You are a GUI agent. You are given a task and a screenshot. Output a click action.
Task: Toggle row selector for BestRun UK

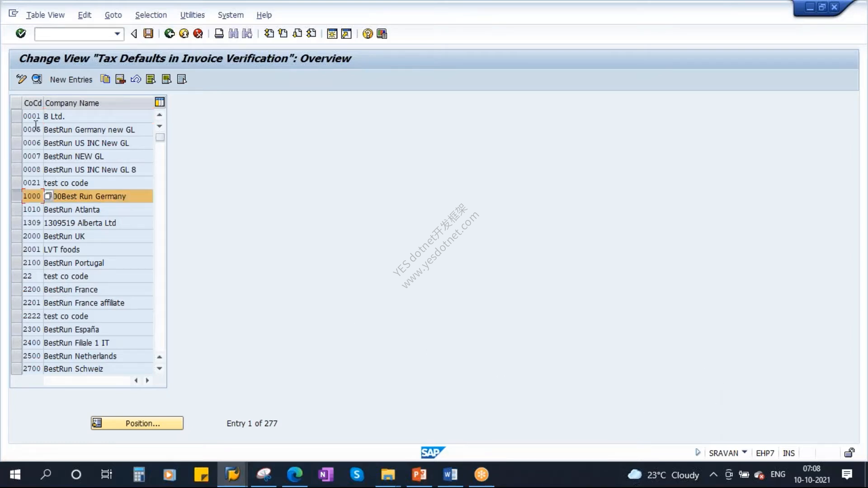pyautogui.click(x=16, y=236)
